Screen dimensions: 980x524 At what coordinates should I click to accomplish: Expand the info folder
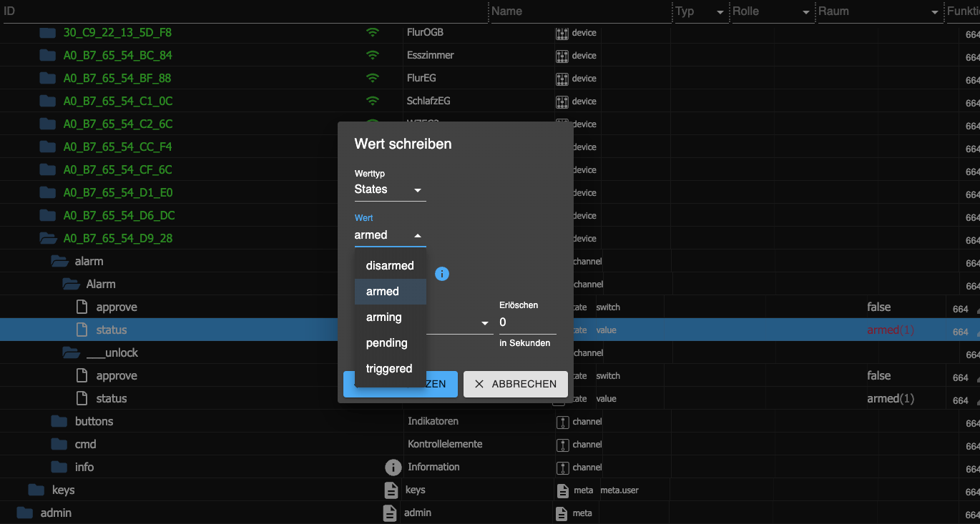[x=59, y=467]
